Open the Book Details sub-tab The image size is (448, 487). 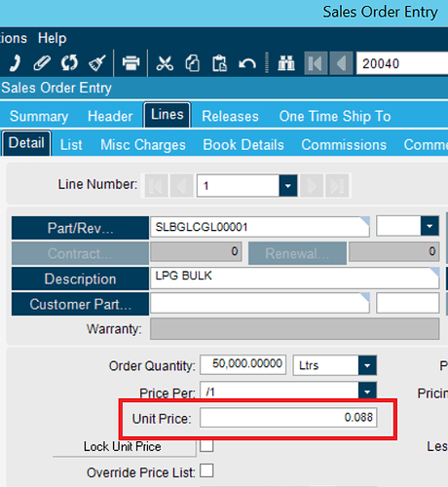(243, 145)
